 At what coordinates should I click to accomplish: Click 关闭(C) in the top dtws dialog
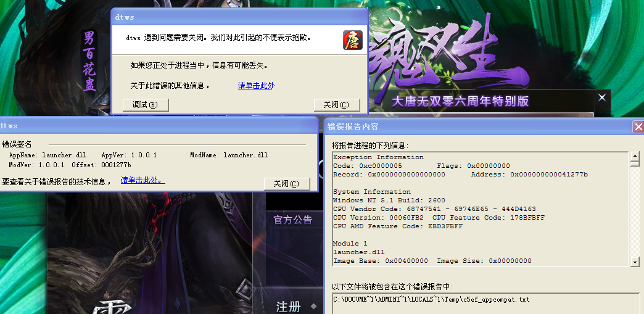point(337,105)
